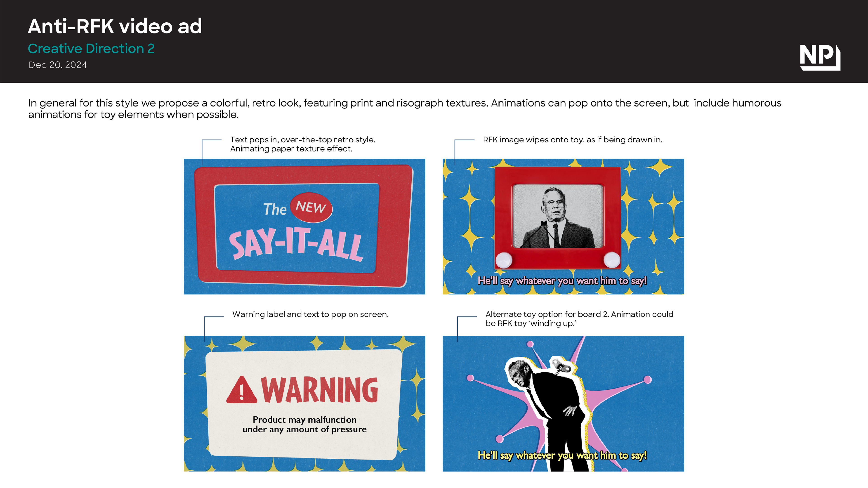This screenshot has height=488, width=868.
Task: Select the warning label storyboard frame
Action: pyautogui.click(x=304, y=403)
